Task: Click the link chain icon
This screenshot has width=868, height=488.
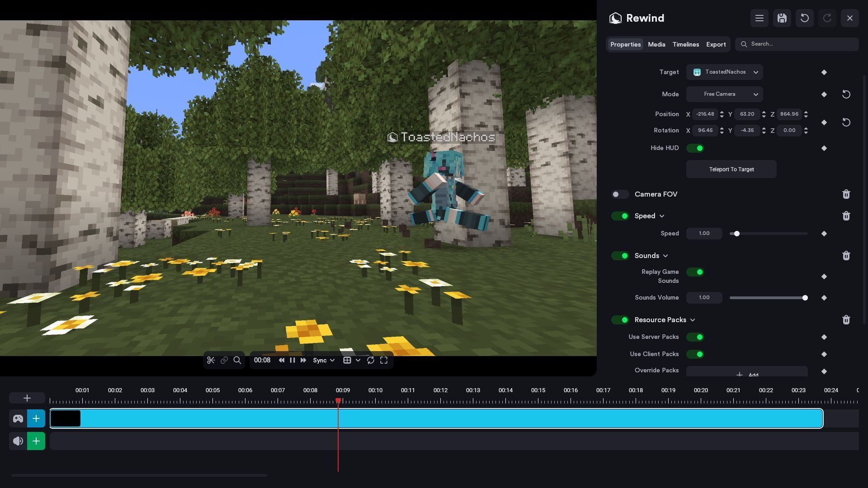Action: tap(224, 360)
